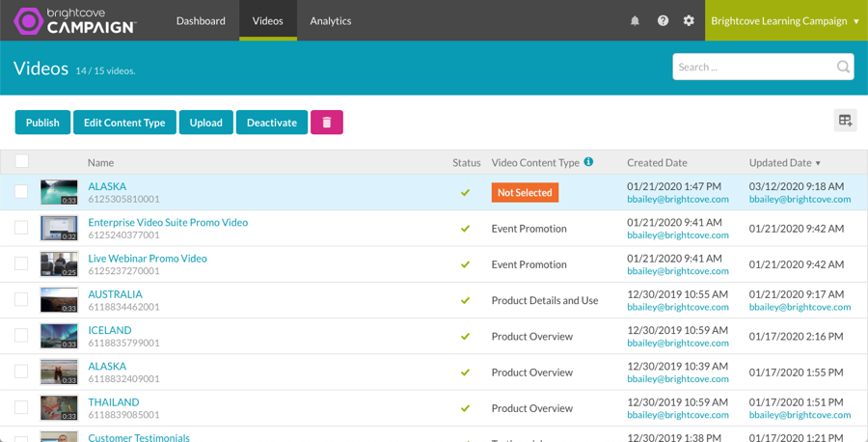The image size is (868, 442).
Task: Click bbailey email under 01/21/2020 1:47 PM
Action: [678, 200]
